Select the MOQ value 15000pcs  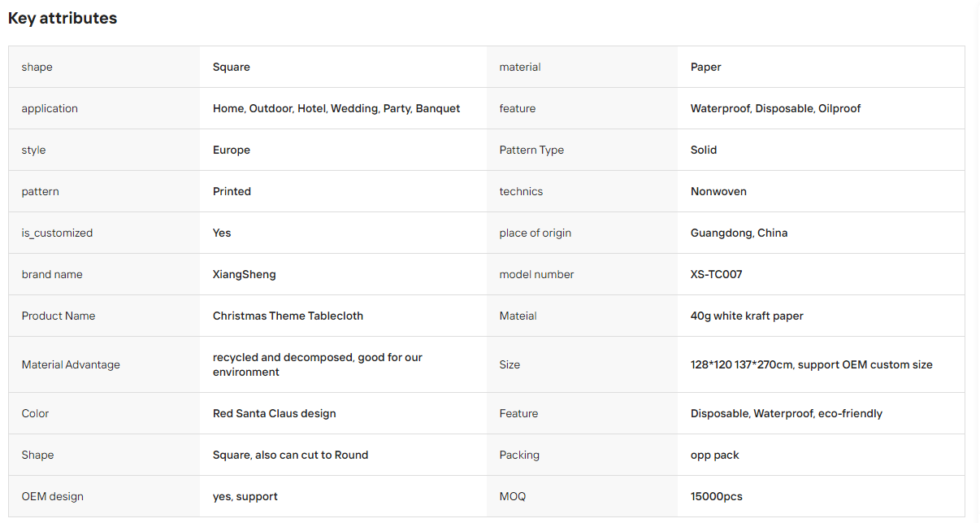tap(717, 496)
